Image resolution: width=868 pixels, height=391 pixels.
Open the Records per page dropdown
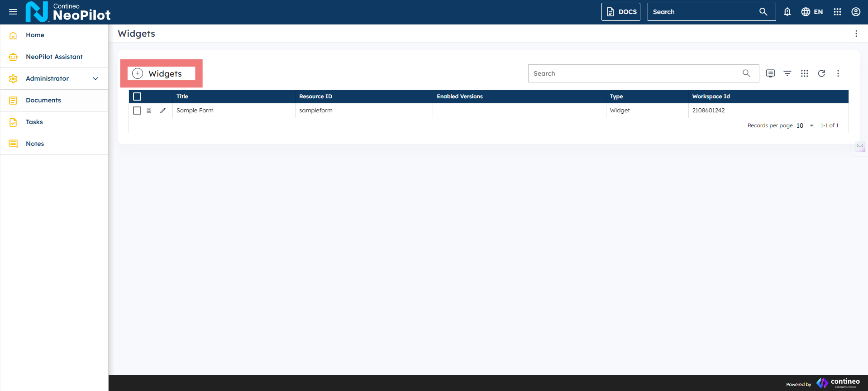click(805, 126)
